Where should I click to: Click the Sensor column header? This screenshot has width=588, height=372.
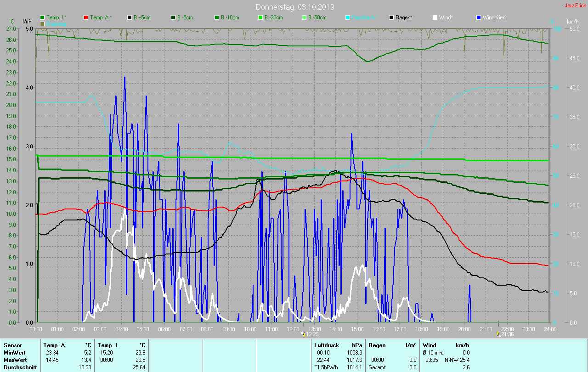coord(12,345)
